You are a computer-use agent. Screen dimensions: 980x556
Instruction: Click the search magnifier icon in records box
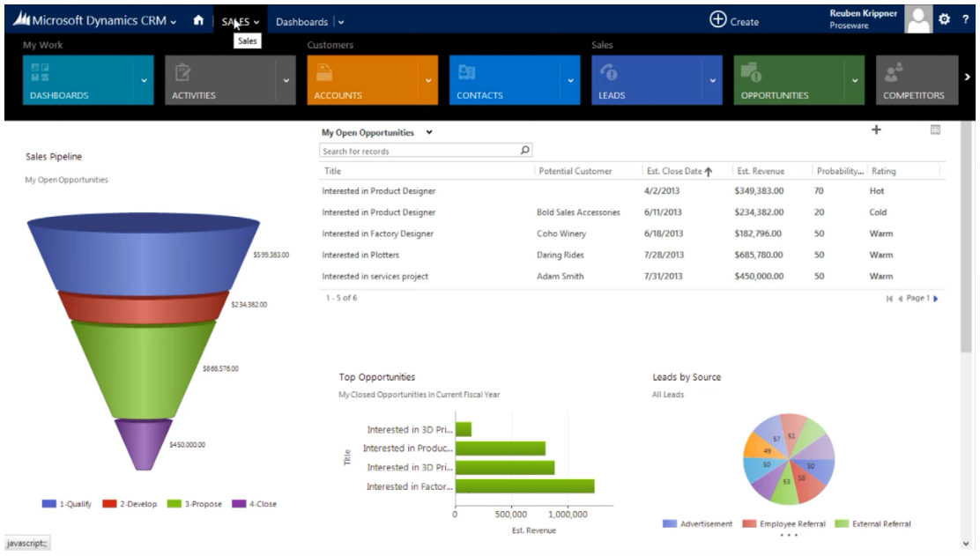[x=525, y=150]
